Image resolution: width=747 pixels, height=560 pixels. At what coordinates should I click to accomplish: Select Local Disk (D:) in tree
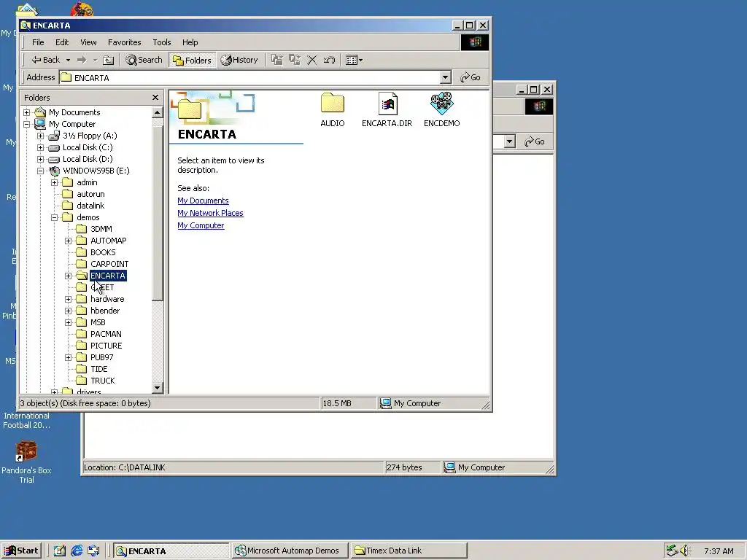[88, 159]
